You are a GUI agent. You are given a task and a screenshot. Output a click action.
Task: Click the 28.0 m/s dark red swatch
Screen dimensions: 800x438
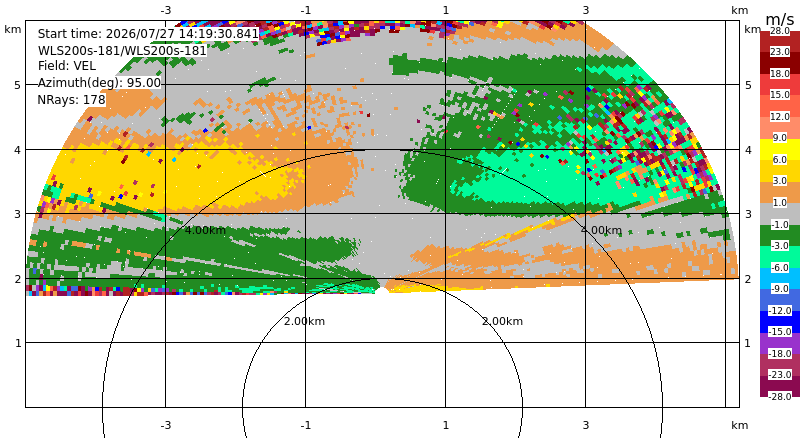click(x=780, y=42)
